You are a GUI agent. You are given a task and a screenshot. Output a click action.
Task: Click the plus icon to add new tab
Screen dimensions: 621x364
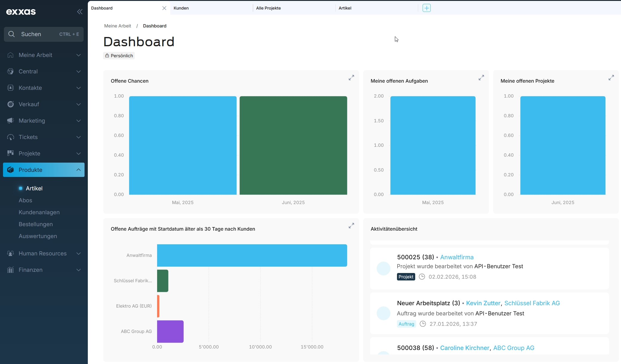pos(427,8)
